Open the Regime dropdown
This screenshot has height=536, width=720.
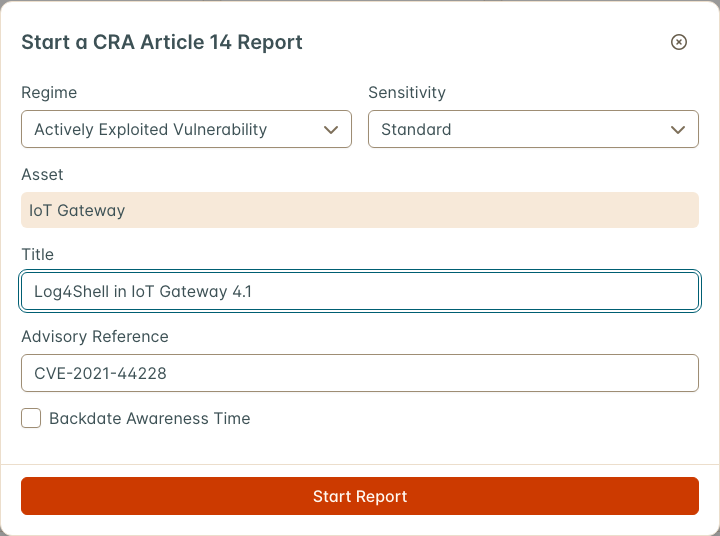click(x=186, y=129)
